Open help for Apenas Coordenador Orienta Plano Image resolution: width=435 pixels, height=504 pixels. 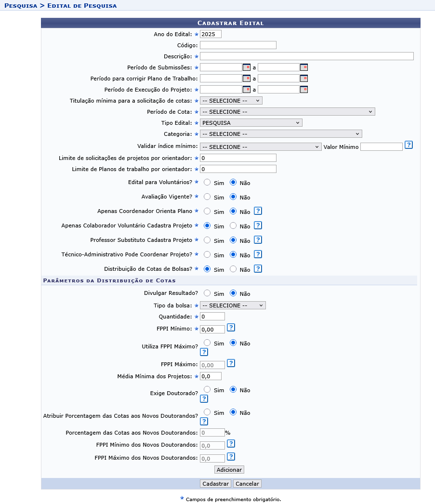pyautogui.click(x=258, y=211)
